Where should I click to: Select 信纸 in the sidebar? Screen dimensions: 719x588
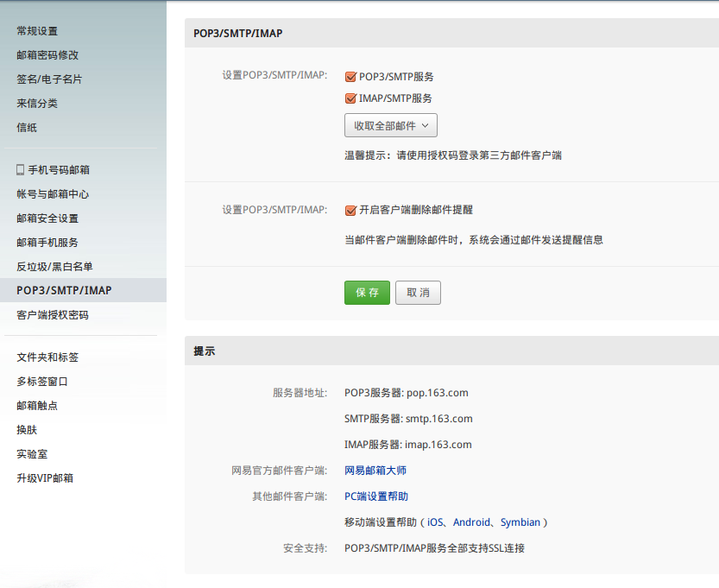pos(27,128)
